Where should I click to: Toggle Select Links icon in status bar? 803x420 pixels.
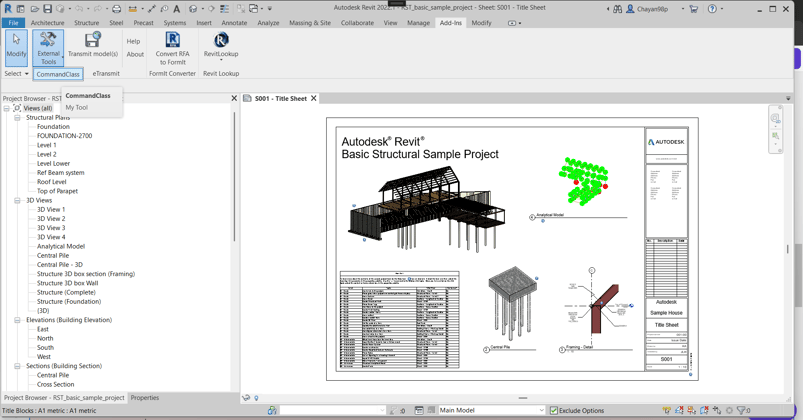(666, 410)
